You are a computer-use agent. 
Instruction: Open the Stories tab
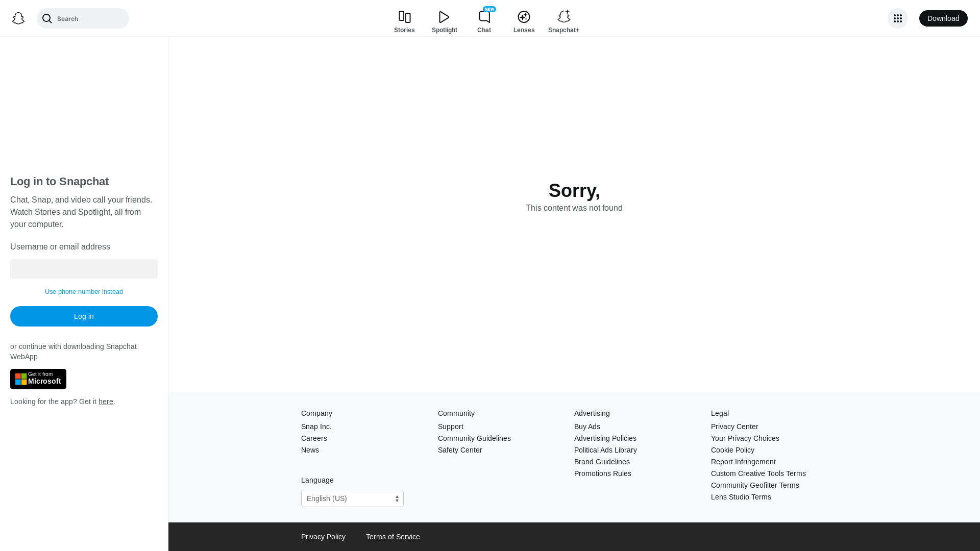click(404, 22)
